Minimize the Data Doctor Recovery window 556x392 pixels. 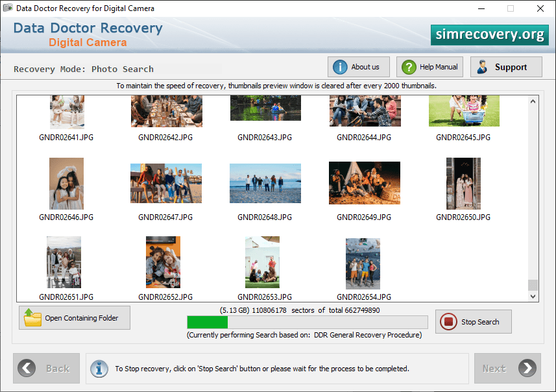(x=481, y=8)
